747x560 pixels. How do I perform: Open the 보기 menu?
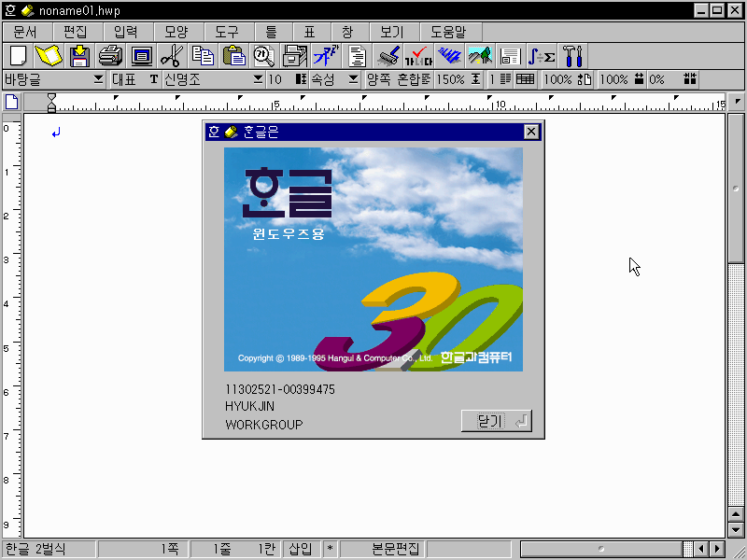(x=392, y=32)
